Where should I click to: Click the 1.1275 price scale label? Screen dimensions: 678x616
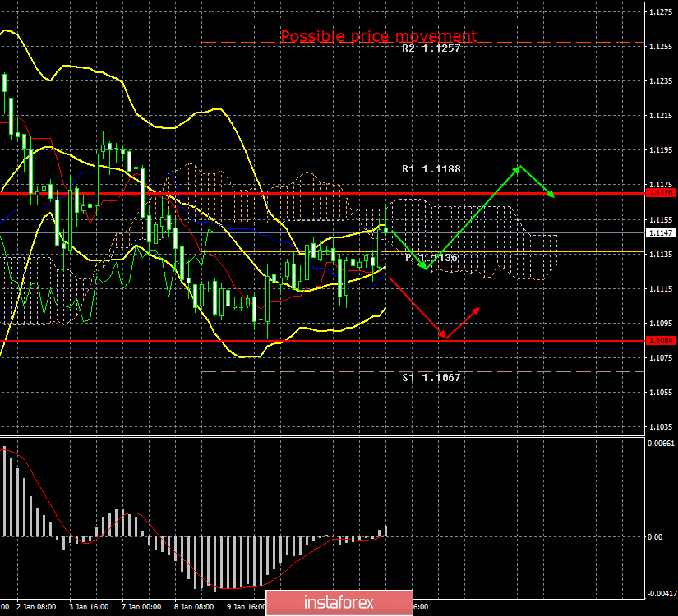pyautogui.click(x=661, y=12)
